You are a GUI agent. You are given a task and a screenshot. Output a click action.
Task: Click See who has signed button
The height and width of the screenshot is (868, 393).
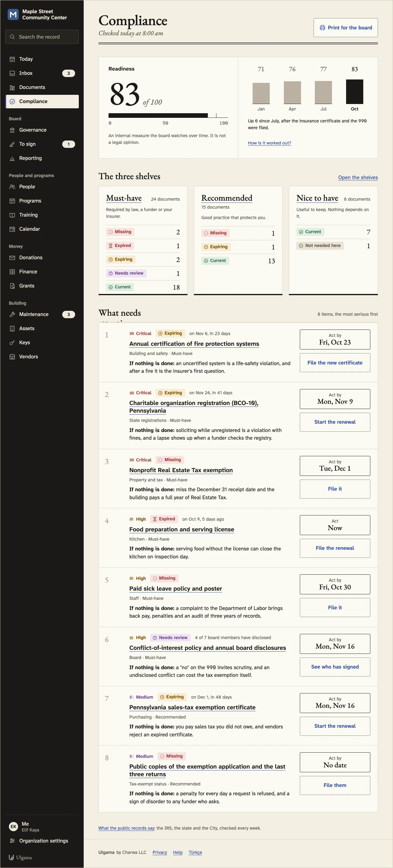coord(335,667)
